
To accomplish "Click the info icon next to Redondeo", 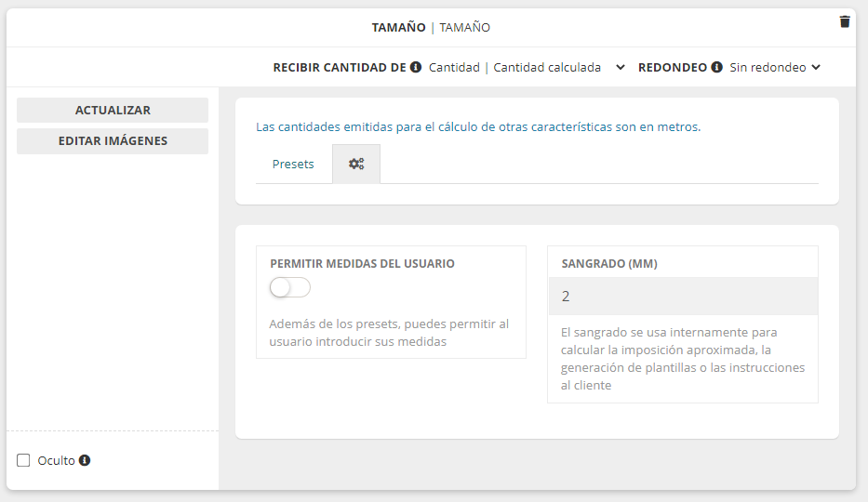I will [716, 67].
